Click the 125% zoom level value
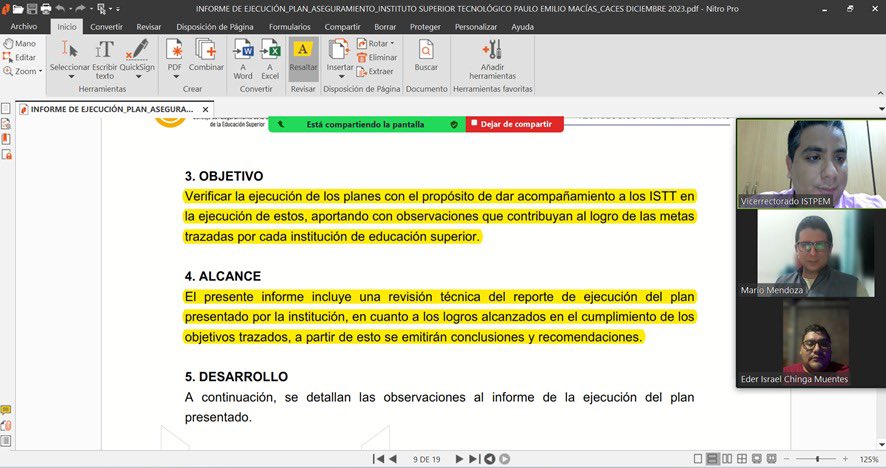 [x=868, y=460]
